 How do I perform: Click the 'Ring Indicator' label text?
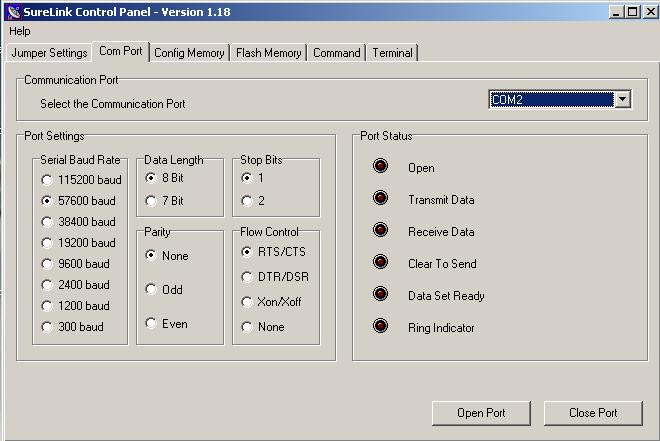tap(441, 328)
